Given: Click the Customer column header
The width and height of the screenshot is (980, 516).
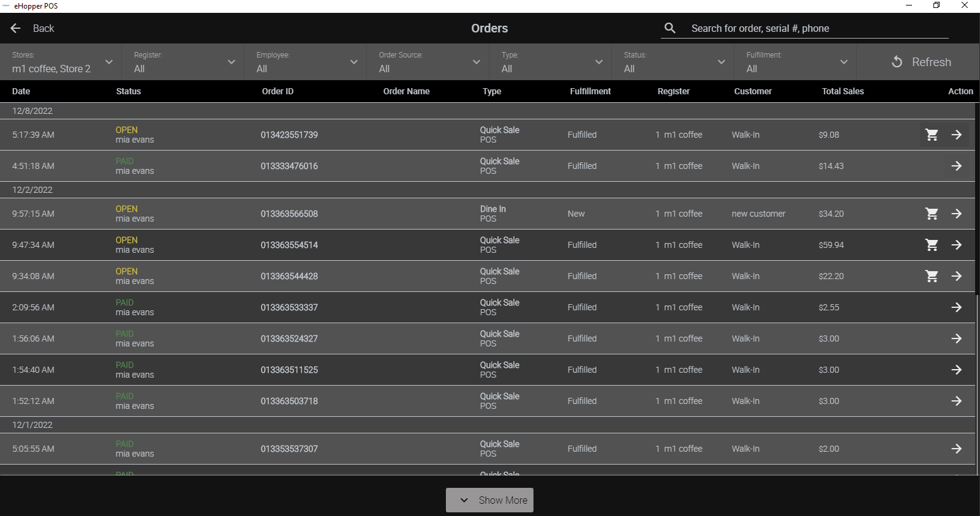Looking at the screenshot, I should coord(753,91).
